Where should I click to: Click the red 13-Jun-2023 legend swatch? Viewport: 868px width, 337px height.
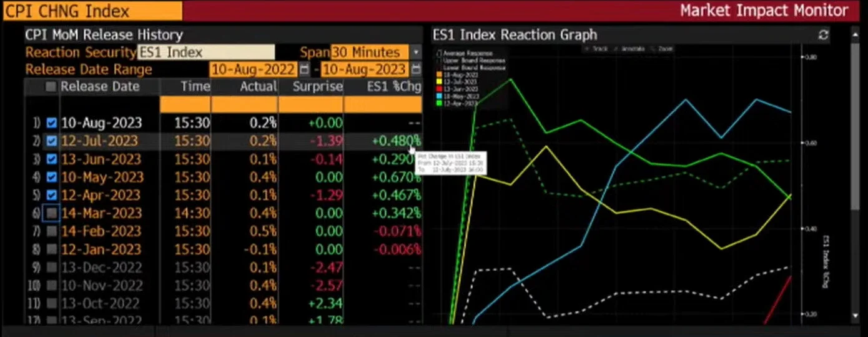[440, 89]
